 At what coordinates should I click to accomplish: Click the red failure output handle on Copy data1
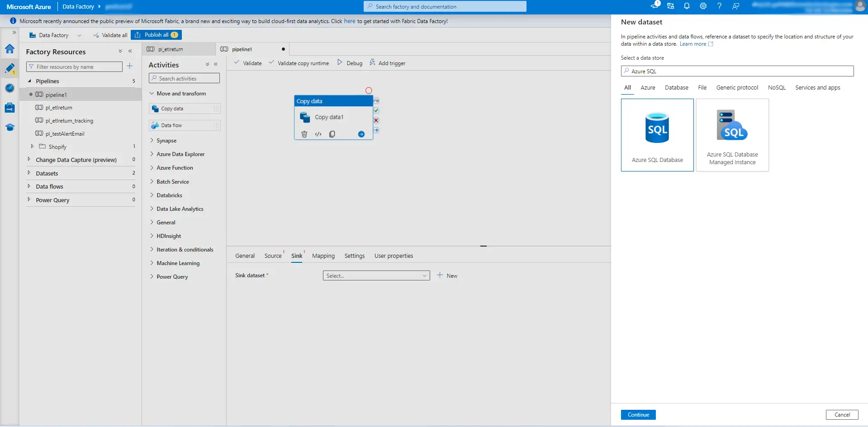tap(376, 120)
